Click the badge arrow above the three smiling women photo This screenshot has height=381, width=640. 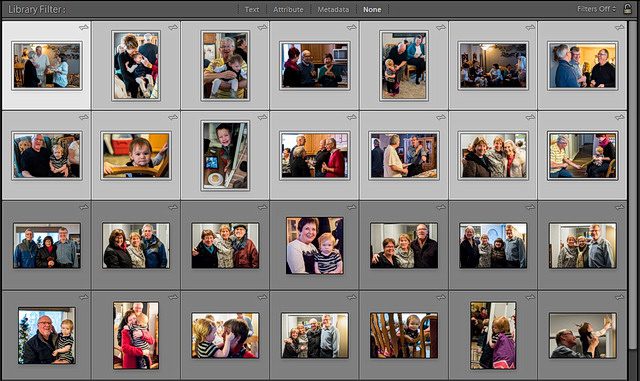point(530,117)
